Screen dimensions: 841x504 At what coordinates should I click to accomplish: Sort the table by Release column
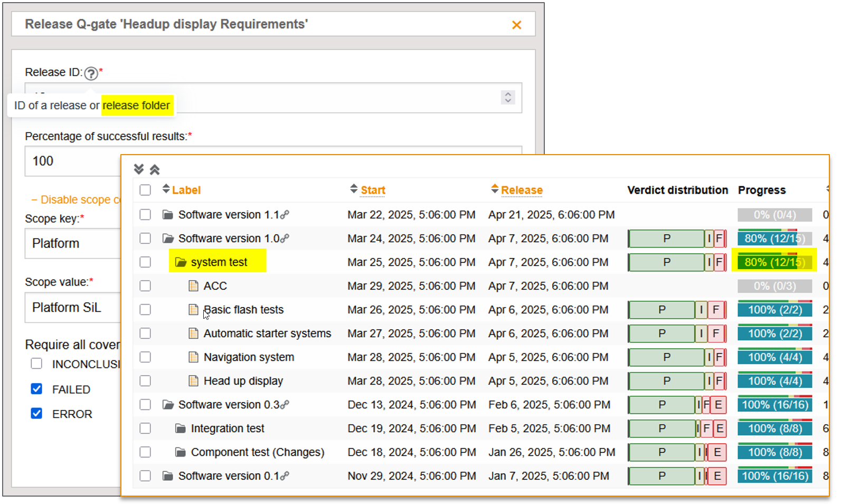pyautogui.click(x=521, y=190)
